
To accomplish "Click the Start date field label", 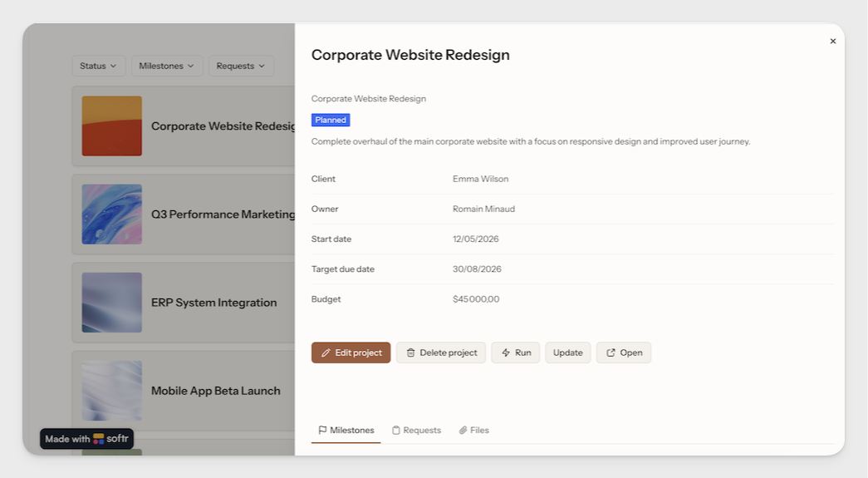I will pos(331,239).
